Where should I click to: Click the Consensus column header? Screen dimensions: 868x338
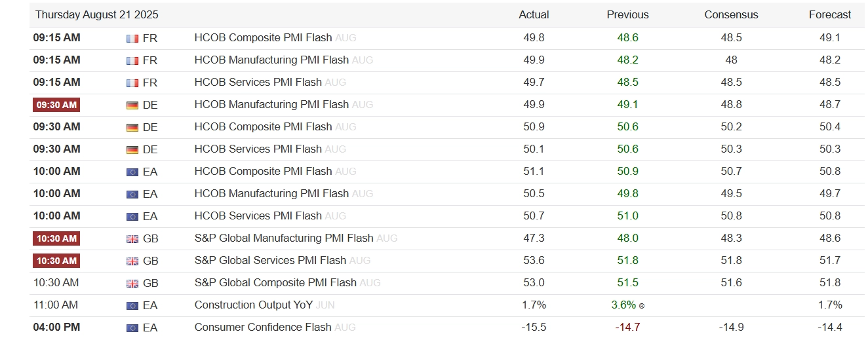[x=731, y=15]
